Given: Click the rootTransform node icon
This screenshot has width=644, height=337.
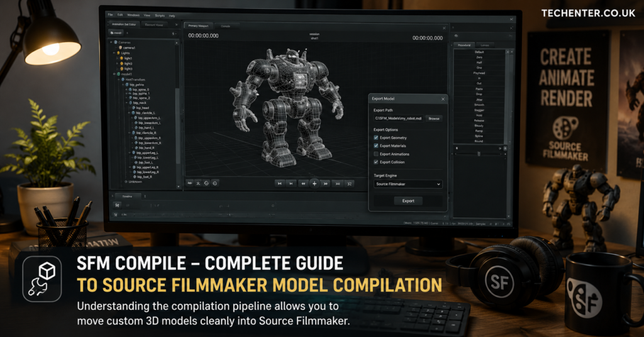Looking at the screenshot, I should coord(123,79).
